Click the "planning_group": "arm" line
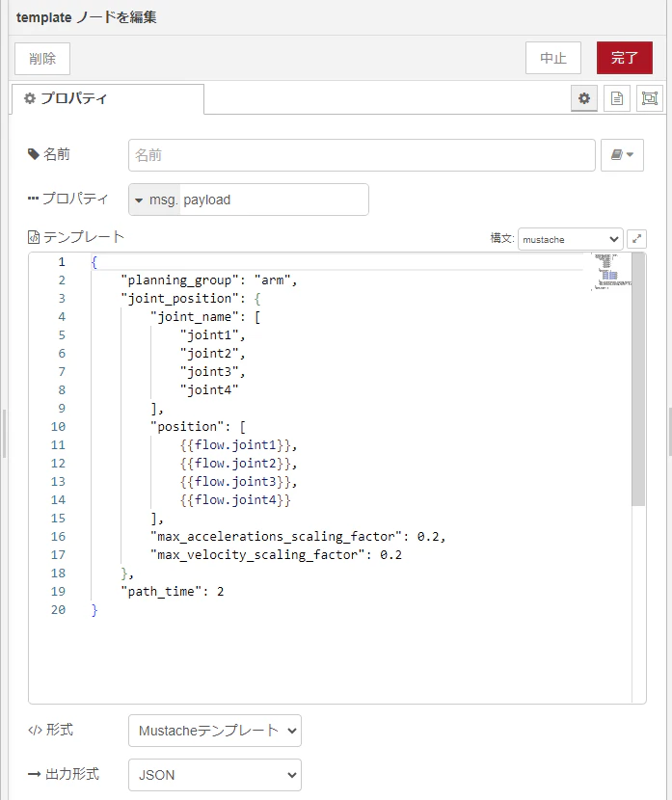672x800 pixels. 208,280
